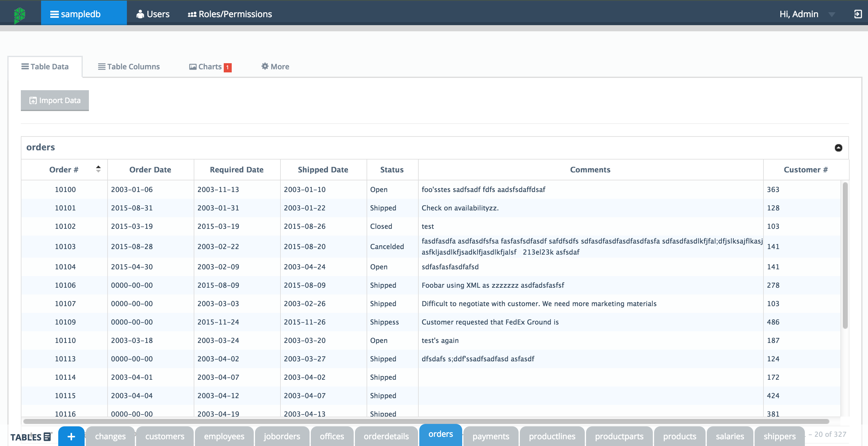Click the Charts notification badge
This screenshot has width=868, height=446.
tap(227, 67)
